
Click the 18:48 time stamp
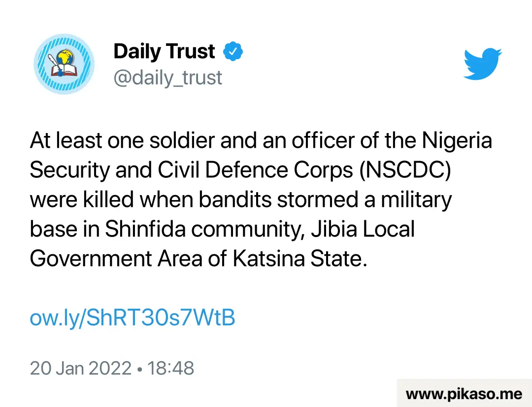[x=170, y=368]
